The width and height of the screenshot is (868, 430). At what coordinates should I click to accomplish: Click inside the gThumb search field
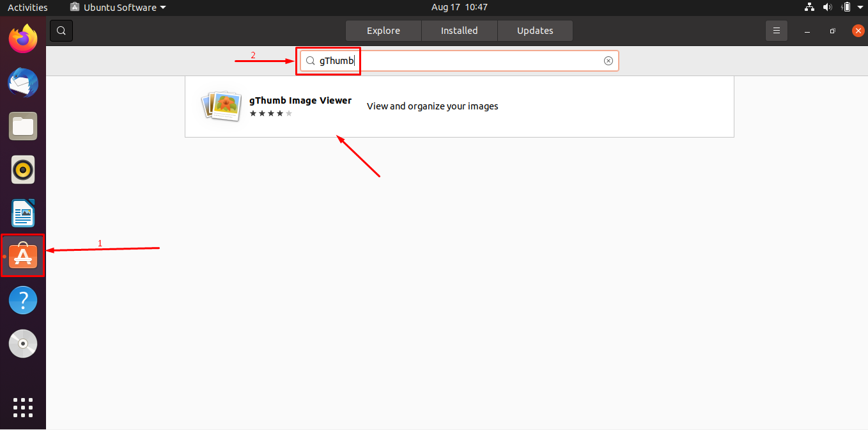(x=460, y=61)
